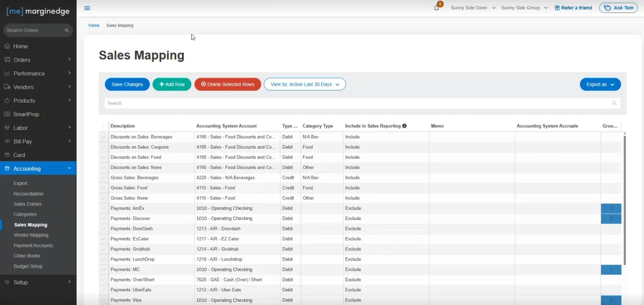The image size is (644, 305).
Task: Click the search magnifier in Search Orders
Action: tap(67, 31)
